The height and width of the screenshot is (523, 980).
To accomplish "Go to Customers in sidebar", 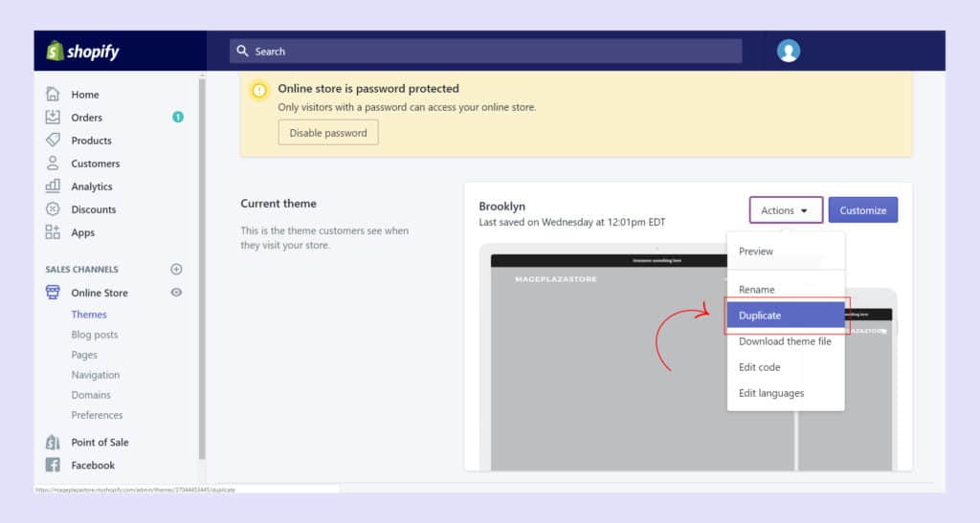I will (x=95, y=163).
